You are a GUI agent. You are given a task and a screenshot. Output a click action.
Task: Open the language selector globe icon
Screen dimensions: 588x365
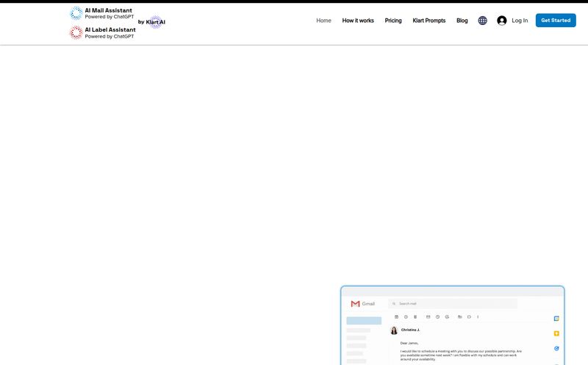pyautogui.click(x=483, y=21)
